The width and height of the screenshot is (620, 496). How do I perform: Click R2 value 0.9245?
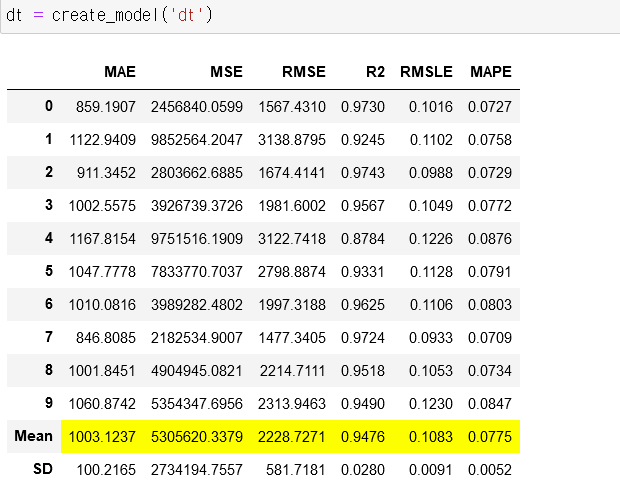(x=363, y=140)
